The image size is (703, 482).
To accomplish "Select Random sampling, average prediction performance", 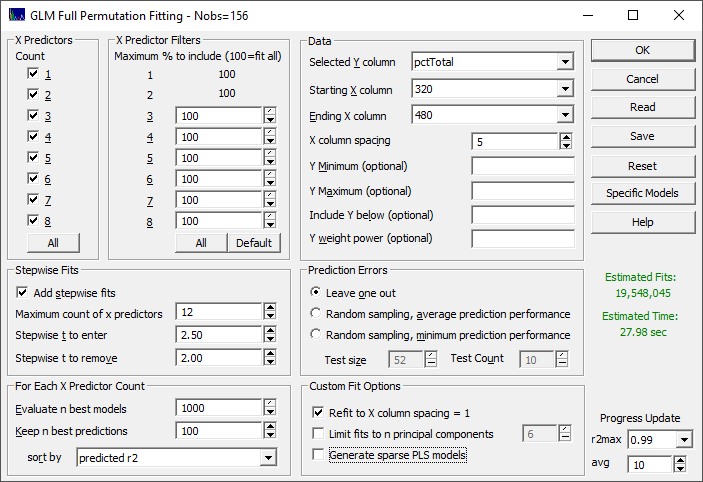I will click(316, 313).
